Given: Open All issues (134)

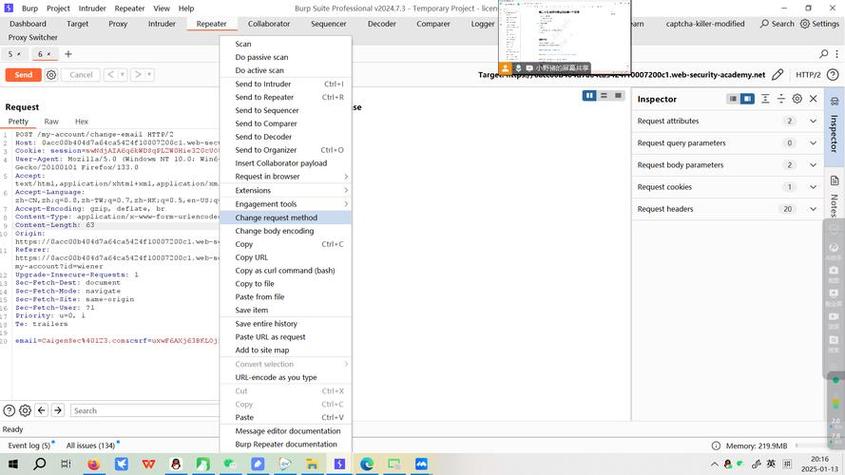Looking at the screenshot, I should click(91, 446).
